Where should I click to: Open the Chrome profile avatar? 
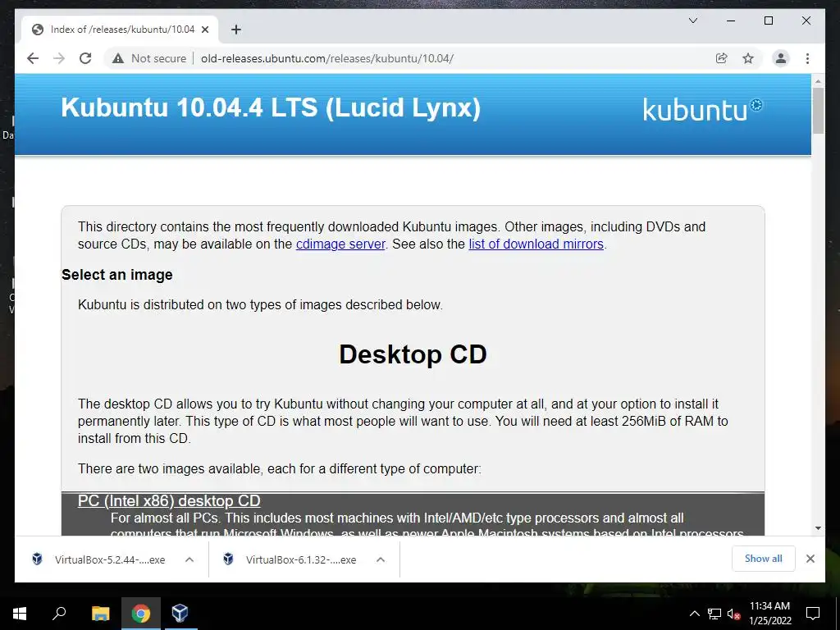click(x=781, y=58)
